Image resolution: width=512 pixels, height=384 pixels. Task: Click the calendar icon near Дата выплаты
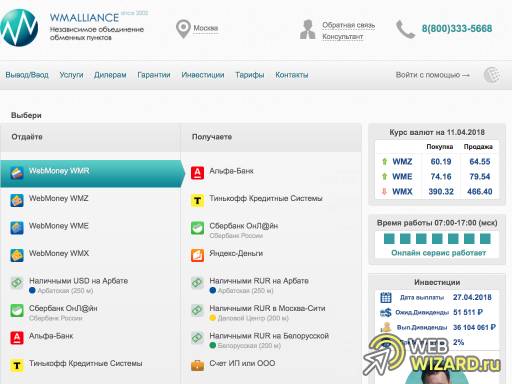386,297
